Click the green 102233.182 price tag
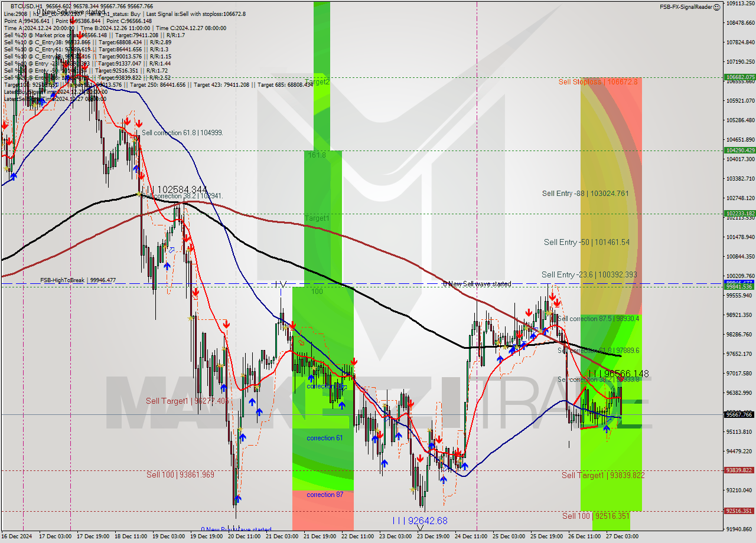 point(739,214)
